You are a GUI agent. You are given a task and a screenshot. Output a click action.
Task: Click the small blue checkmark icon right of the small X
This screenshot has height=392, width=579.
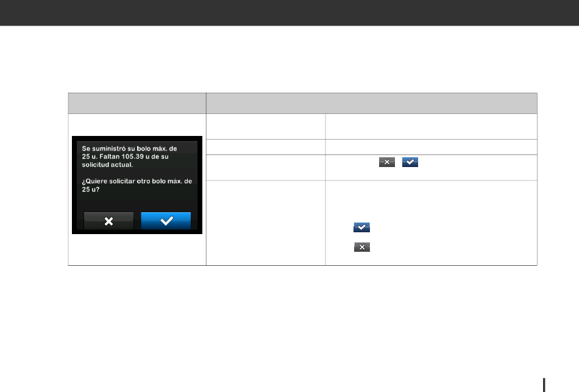(410, 162)
